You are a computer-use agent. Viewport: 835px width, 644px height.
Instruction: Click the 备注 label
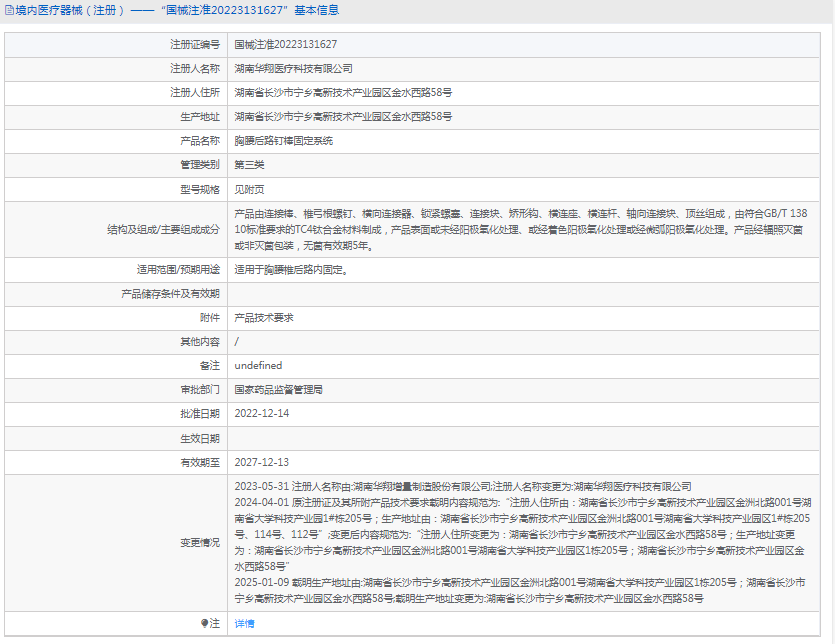(x=210, y=365)
